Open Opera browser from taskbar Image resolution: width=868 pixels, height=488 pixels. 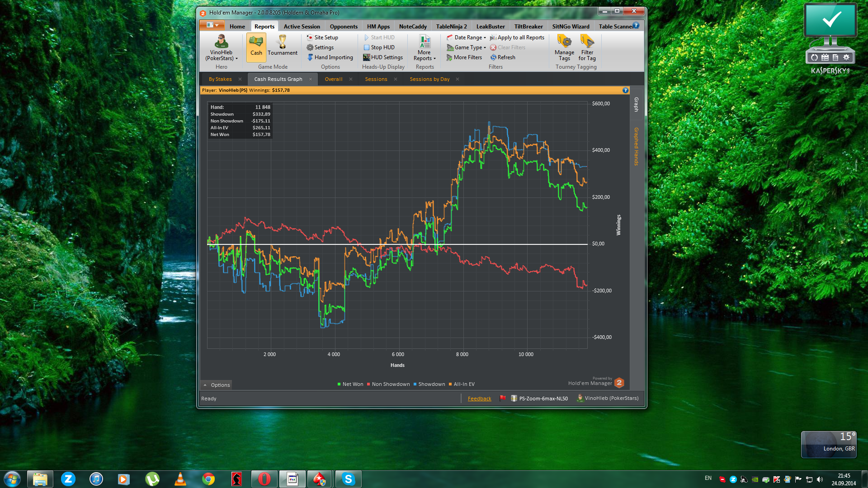pos(264,479)
